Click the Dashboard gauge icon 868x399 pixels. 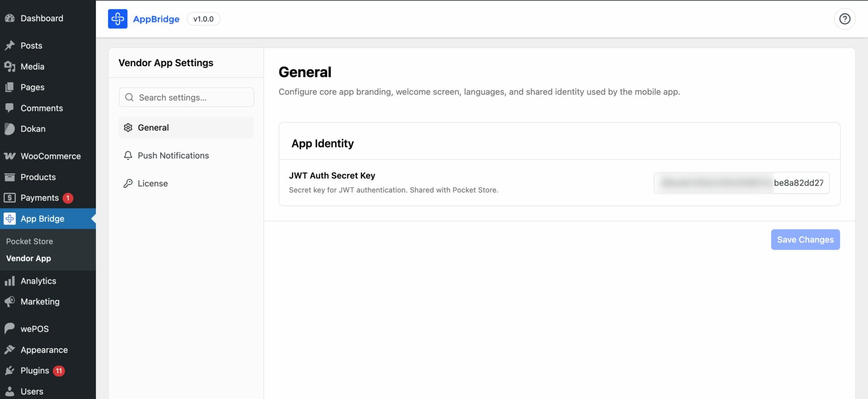pos(10,19)
